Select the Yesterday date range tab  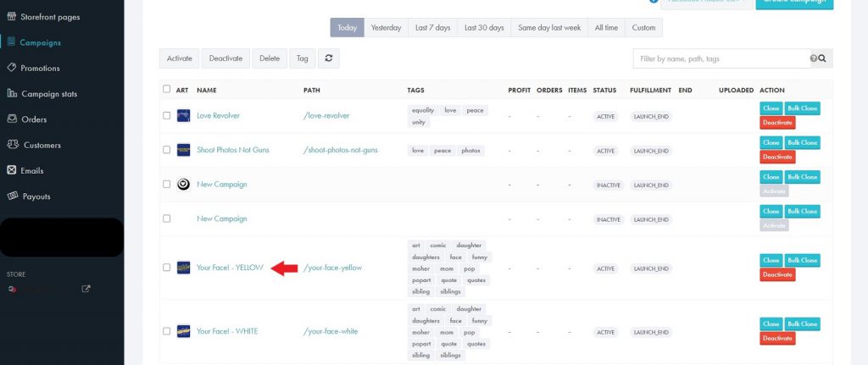tap(387, 28)
